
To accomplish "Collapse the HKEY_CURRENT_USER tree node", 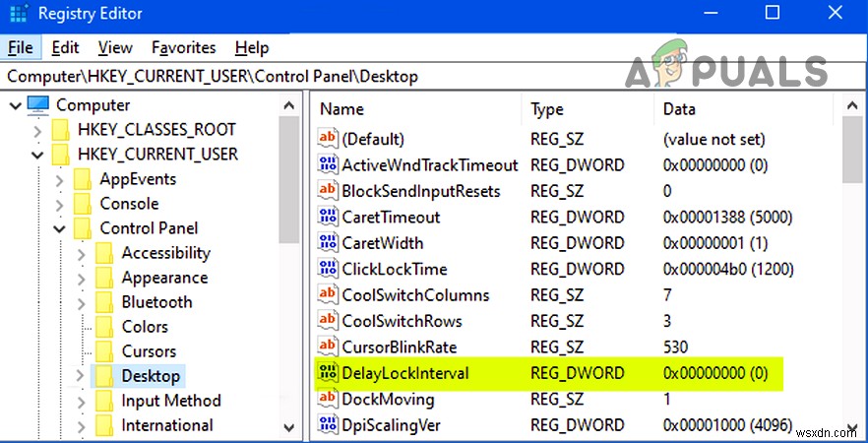I will point(37,155).
